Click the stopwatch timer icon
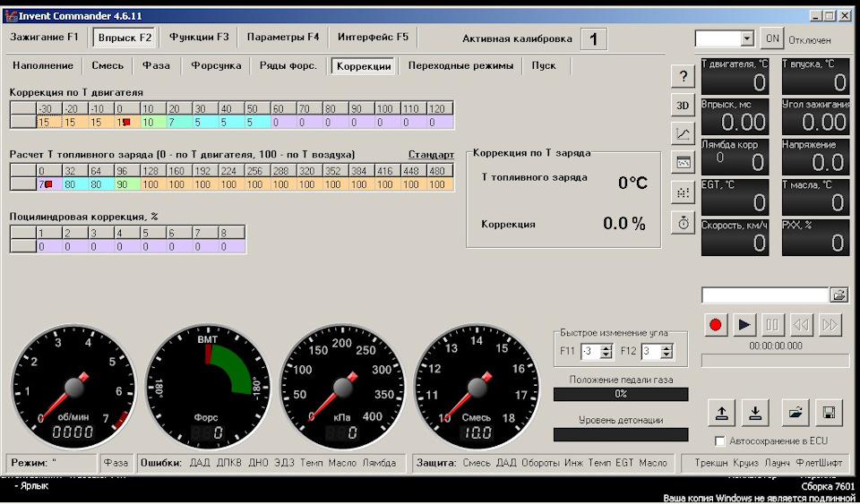Viewport: 860px width, 504px height. (x=683, y=222)
